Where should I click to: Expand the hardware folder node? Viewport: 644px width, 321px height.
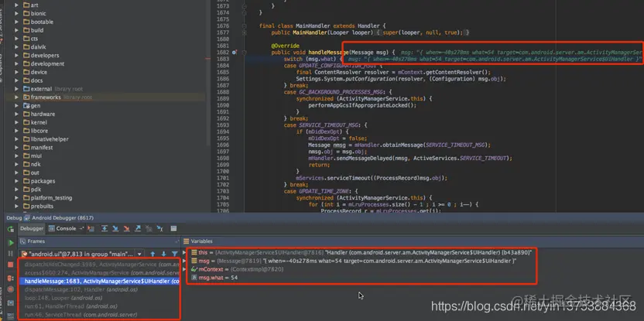(x=16, y=114)
